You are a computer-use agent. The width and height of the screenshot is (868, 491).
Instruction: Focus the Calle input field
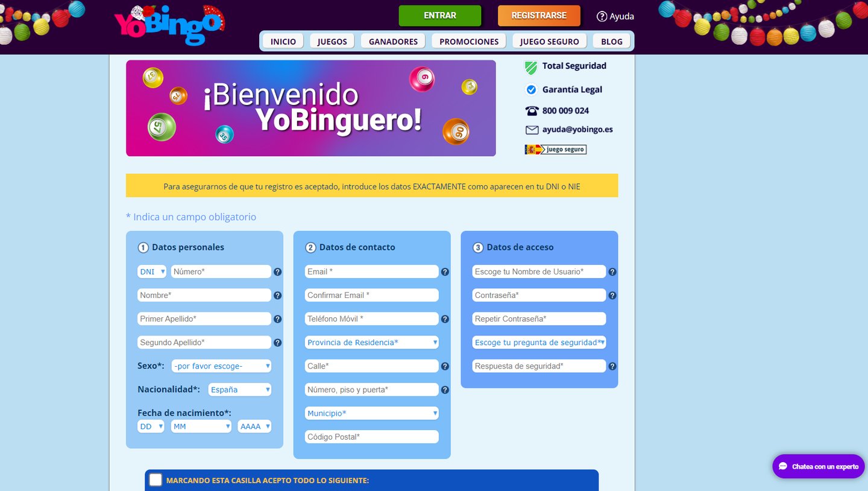tap(372, 366)
